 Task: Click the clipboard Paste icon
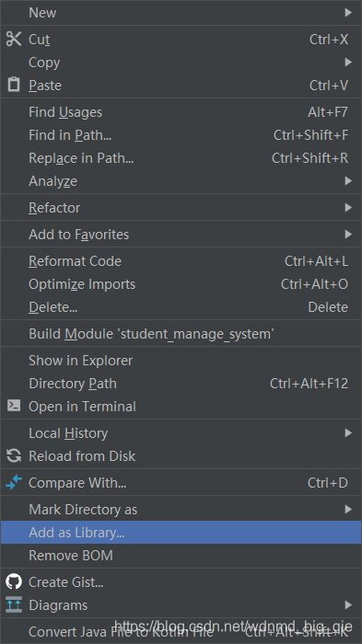pyautogui.click(x=14, y=85)
